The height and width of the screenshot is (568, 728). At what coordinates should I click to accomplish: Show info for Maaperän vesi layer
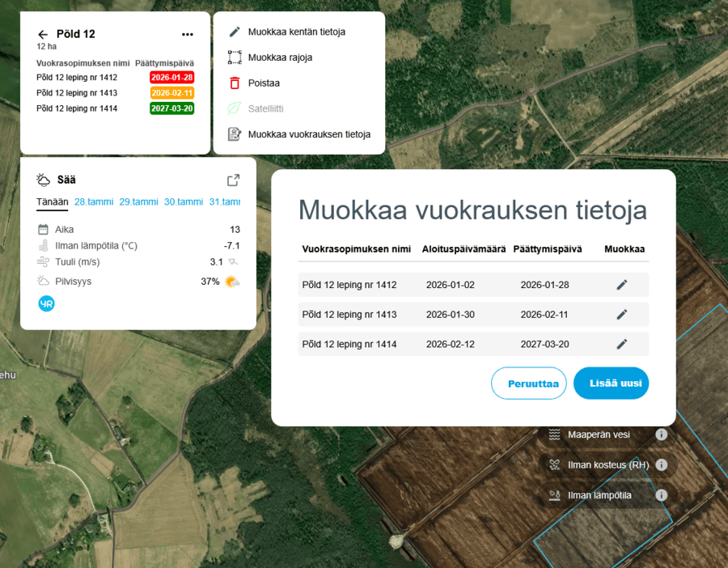pos(661,434)
